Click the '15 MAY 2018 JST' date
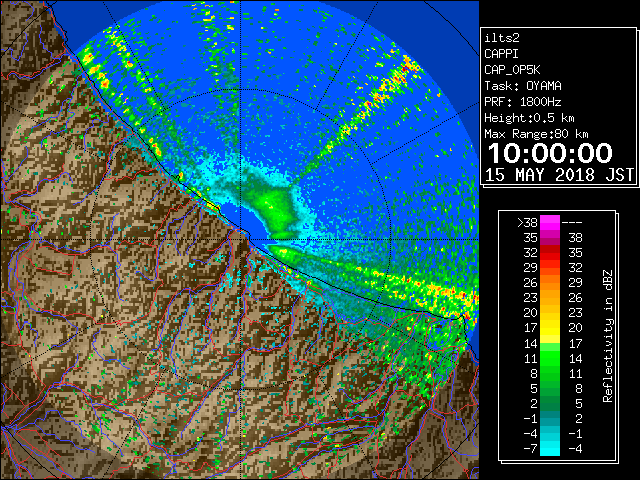This screenshot has width=640, height=480. (x=559, y=175)
